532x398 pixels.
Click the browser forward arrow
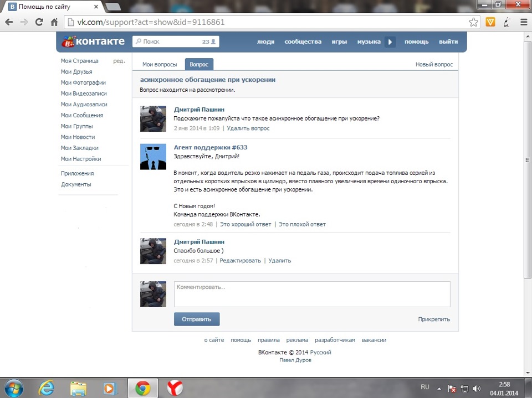pyautogui.click(x=24, y=22)
